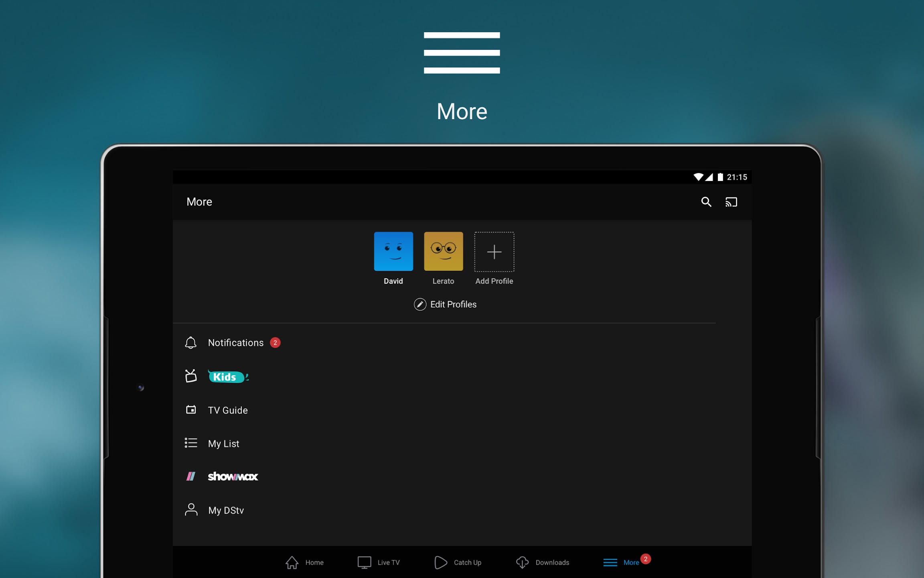
Task: Click the Cast icon
Action: [x=731, y=202]
